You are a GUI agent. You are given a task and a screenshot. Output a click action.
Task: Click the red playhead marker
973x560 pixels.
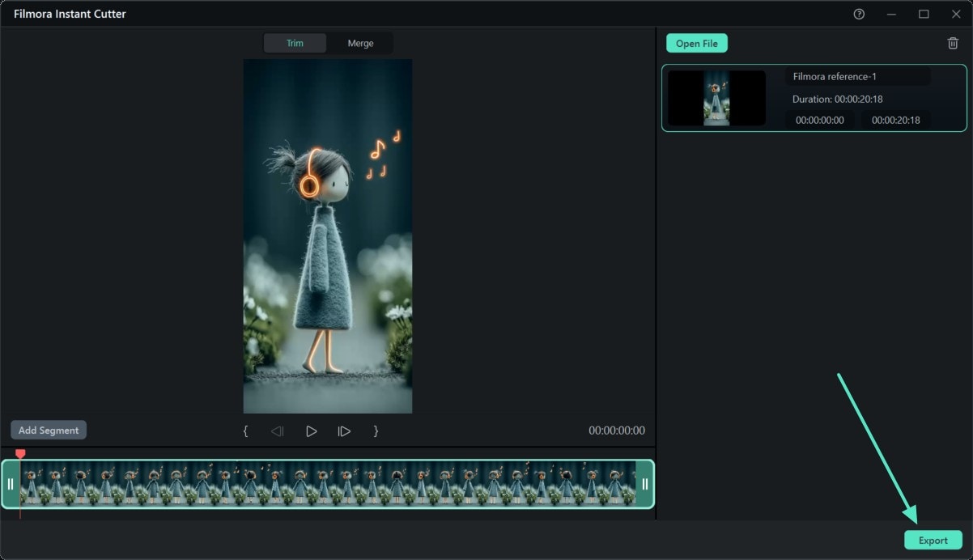tap(20, 455)
